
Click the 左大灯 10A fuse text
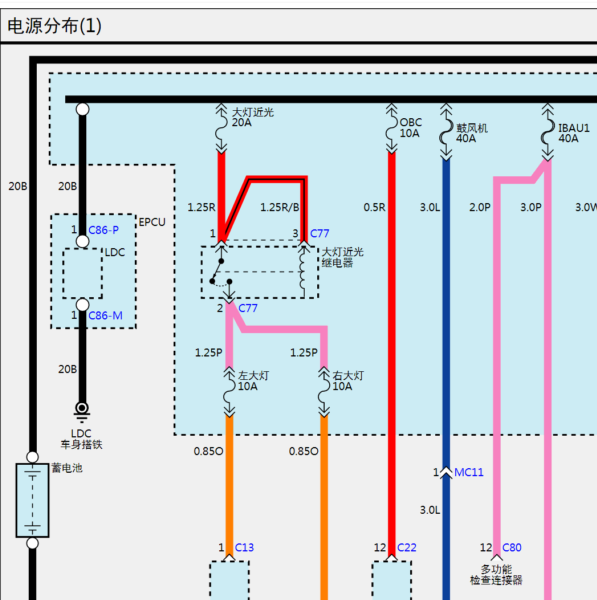[x=253, y=381]
